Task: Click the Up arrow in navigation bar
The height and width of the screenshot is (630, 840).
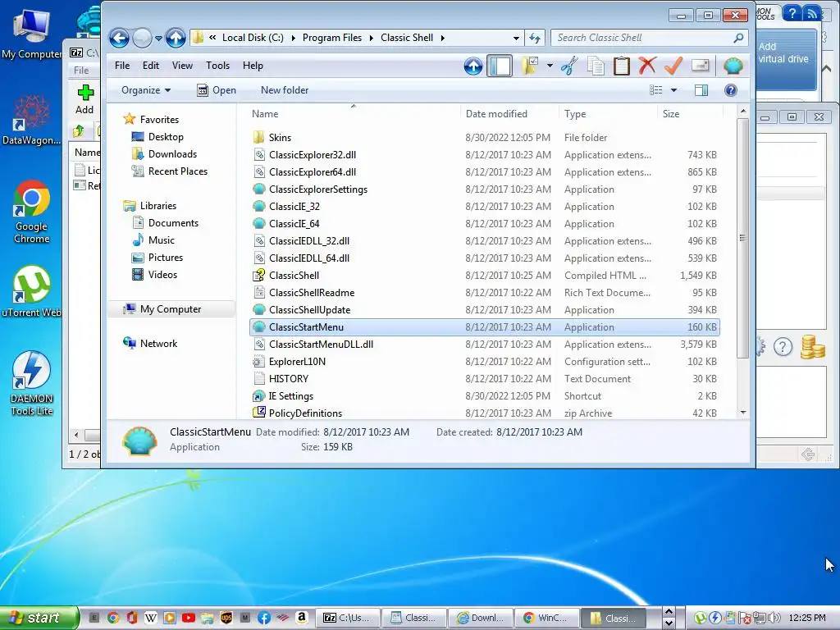Action: point(176,38)
